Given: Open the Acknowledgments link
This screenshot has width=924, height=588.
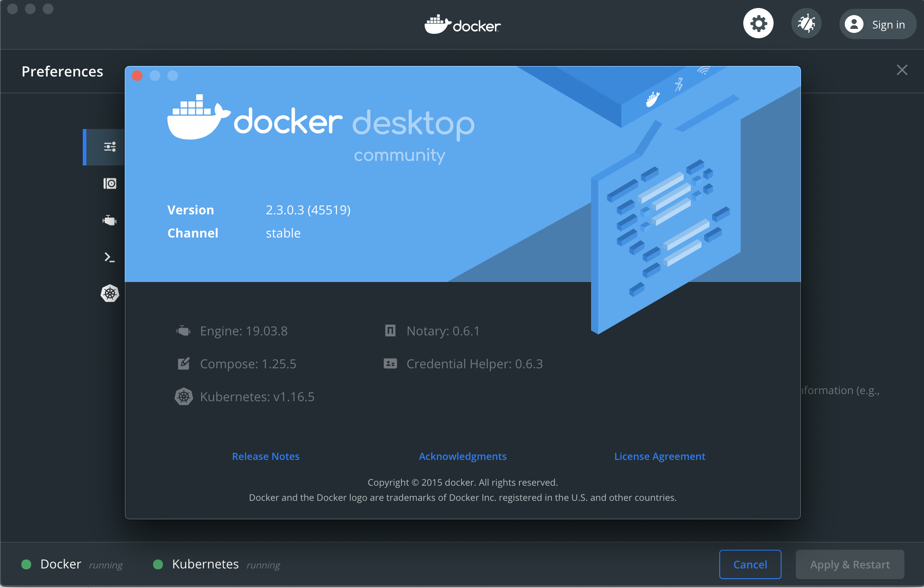Looking at the screenshot, I should click(x=462, y=456).
